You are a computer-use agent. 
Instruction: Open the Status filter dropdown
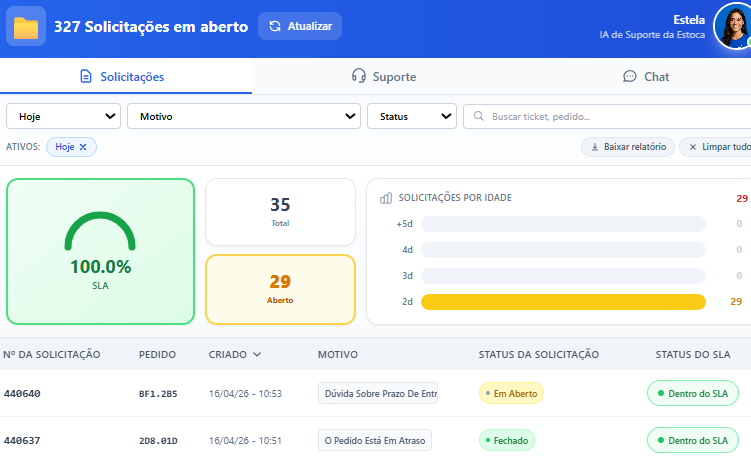click(411, 117)
